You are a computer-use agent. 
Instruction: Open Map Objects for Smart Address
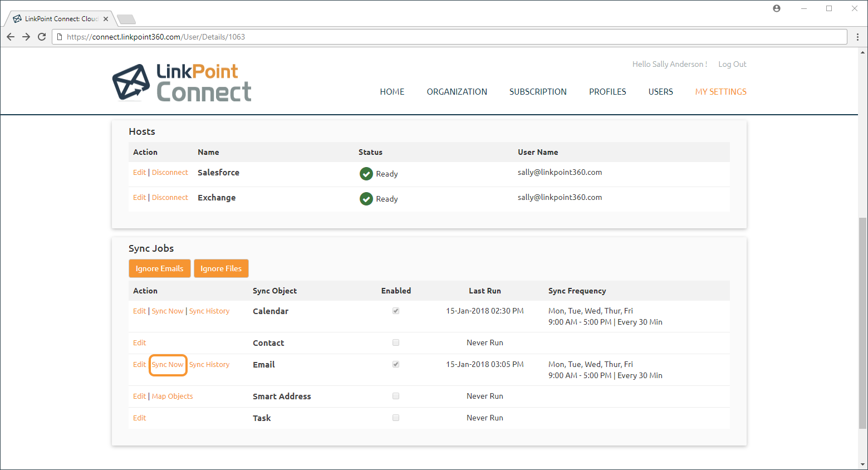(173, 396)
